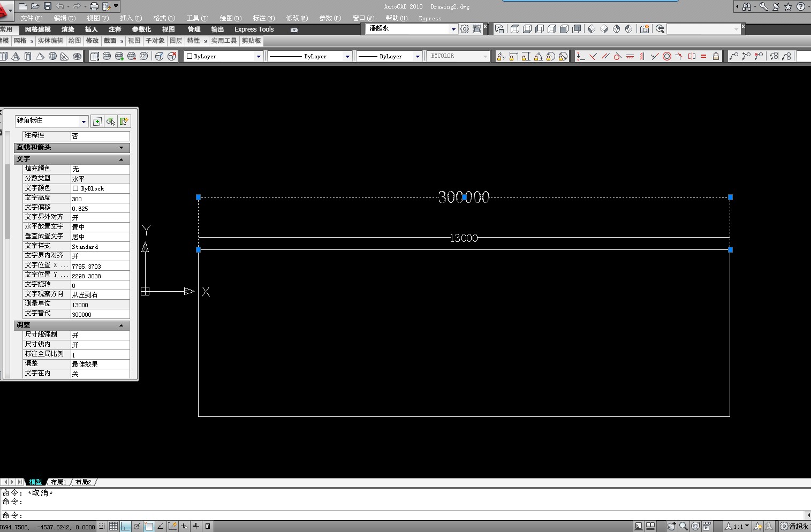Click the 文字替代 field showing 300000

point(100,314)
